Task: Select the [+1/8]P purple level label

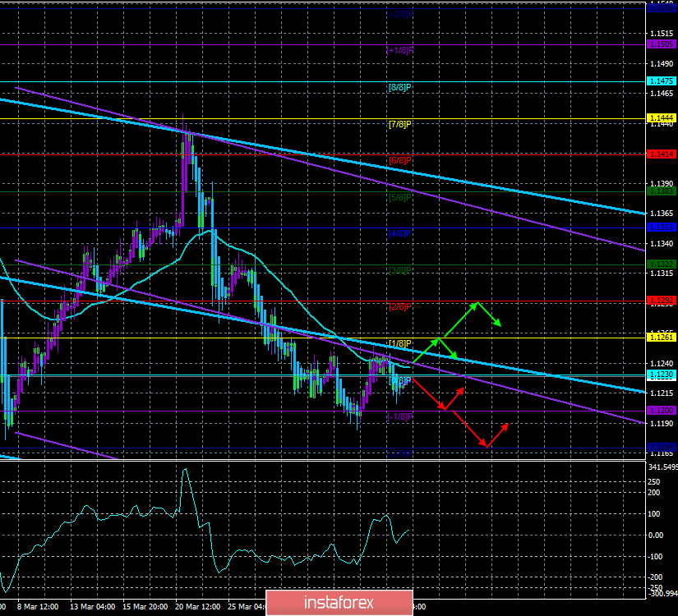Action: coord(399,49)
